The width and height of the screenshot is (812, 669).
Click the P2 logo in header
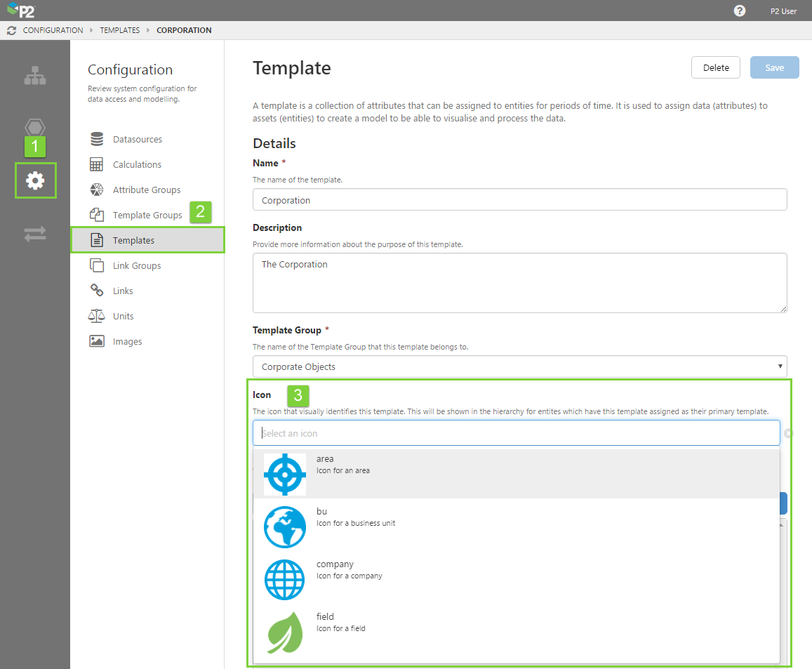pos(21,11)
